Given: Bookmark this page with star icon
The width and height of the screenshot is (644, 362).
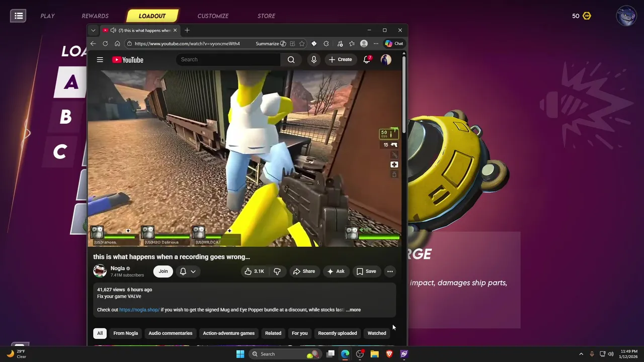Looking at the screenshot, I should coord(302,44).
